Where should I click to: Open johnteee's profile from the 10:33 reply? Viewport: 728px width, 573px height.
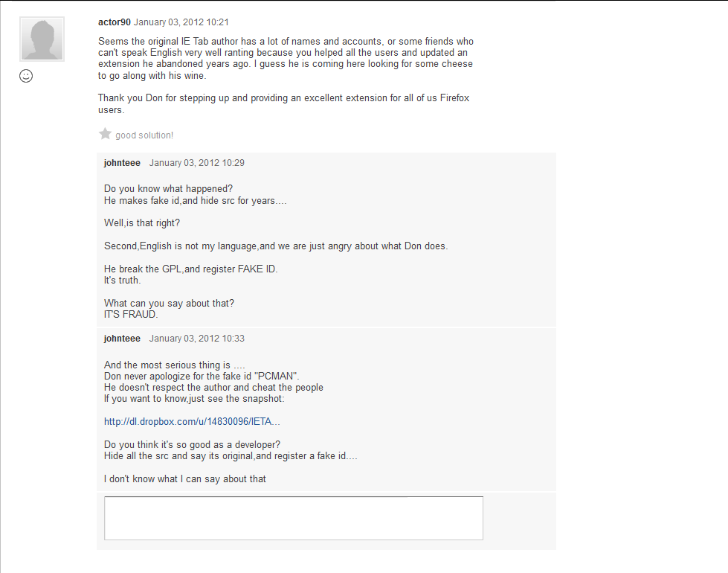point(122,339)
